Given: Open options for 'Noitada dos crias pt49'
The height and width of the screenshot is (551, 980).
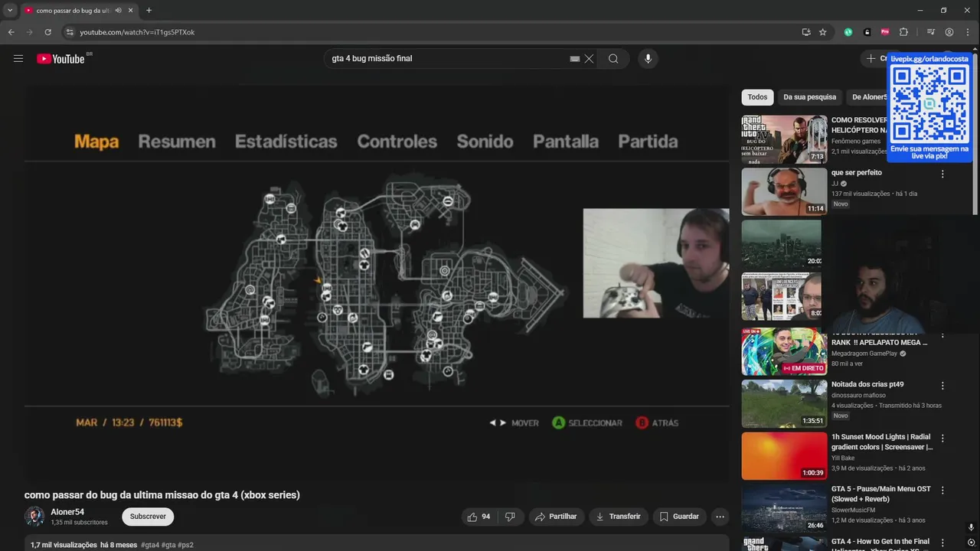Looking at the screenshot, I should click(x=942, y=386).
